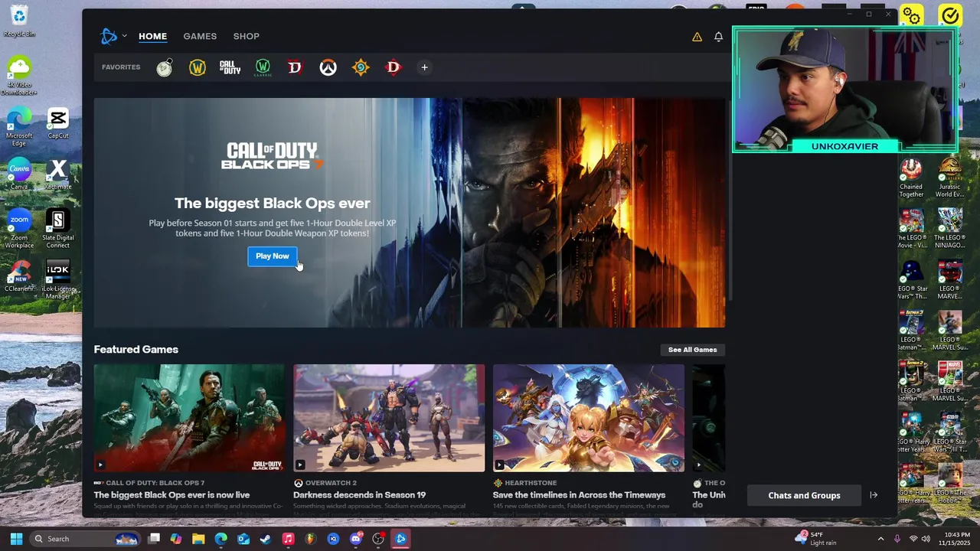Screen dimensions: 980x551
Task: Click the Battle.net main page scrollbar
Action: click(729, 199)
